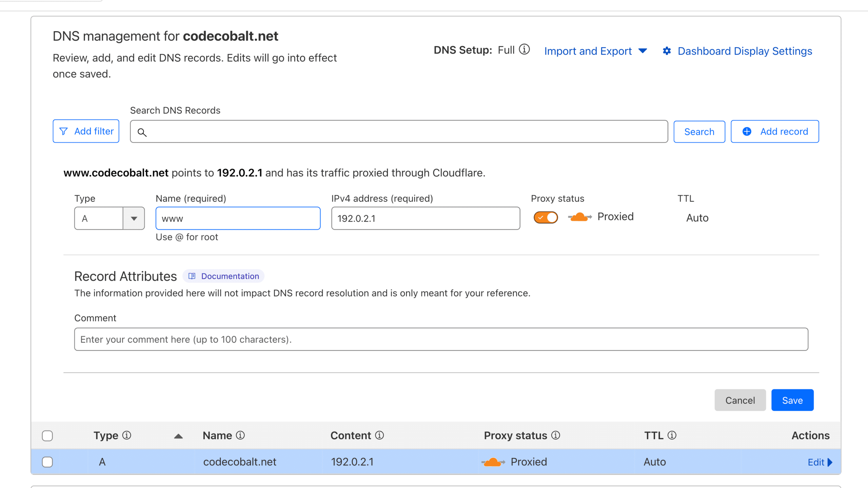Click the filter icon beside Add filter

[x=64, y=131]
